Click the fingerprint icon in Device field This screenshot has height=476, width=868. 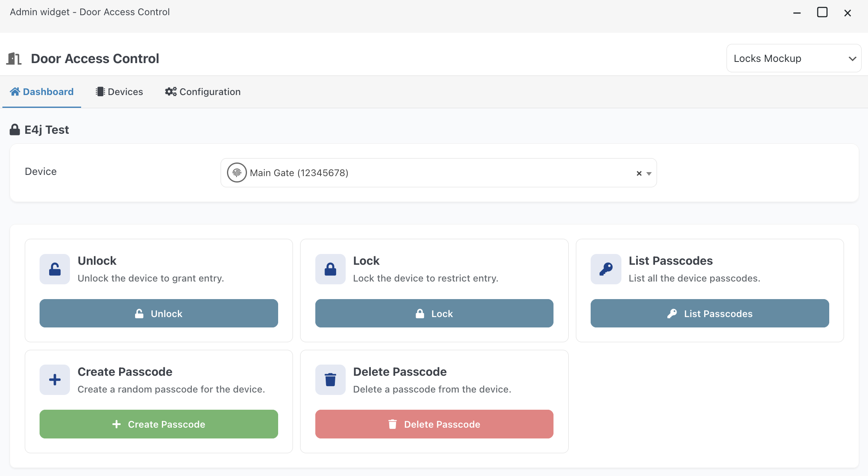237,173
